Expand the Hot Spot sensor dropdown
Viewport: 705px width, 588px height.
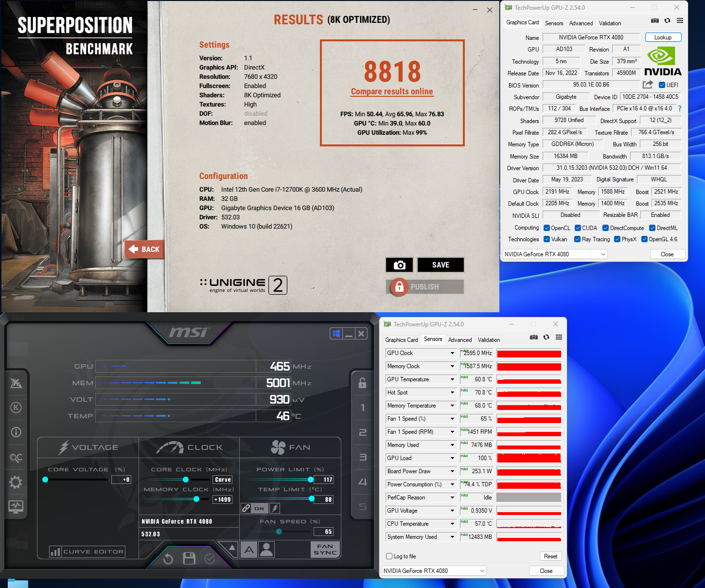pos(452,392)
